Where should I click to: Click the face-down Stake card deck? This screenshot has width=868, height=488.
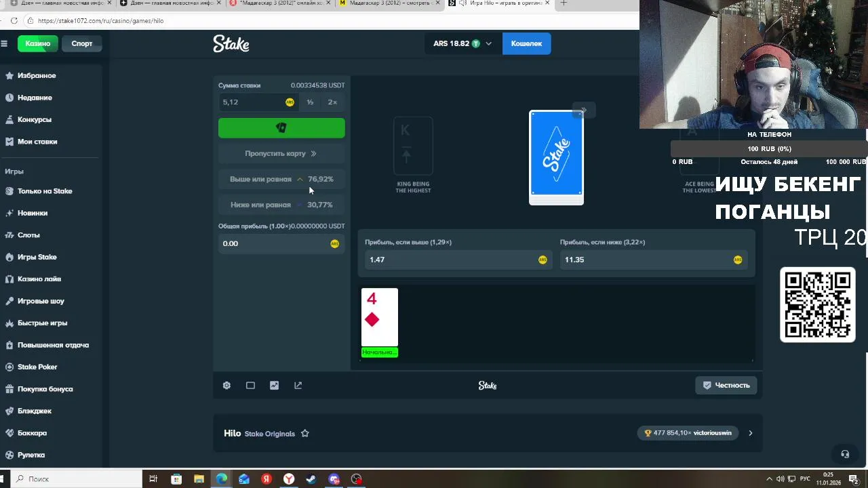pyautogui.click(x=556, y=157)
